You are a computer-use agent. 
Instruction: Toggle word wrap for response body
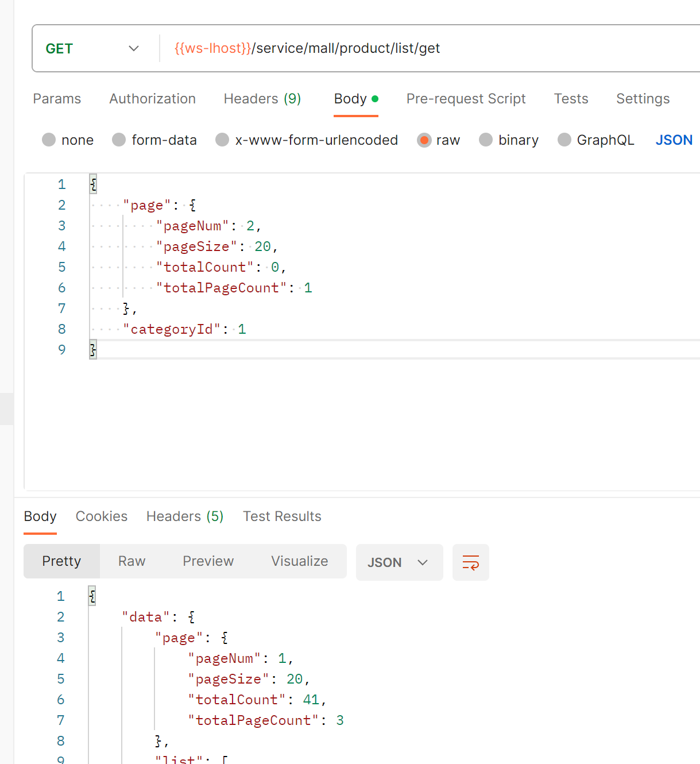[x=471, y=562]
